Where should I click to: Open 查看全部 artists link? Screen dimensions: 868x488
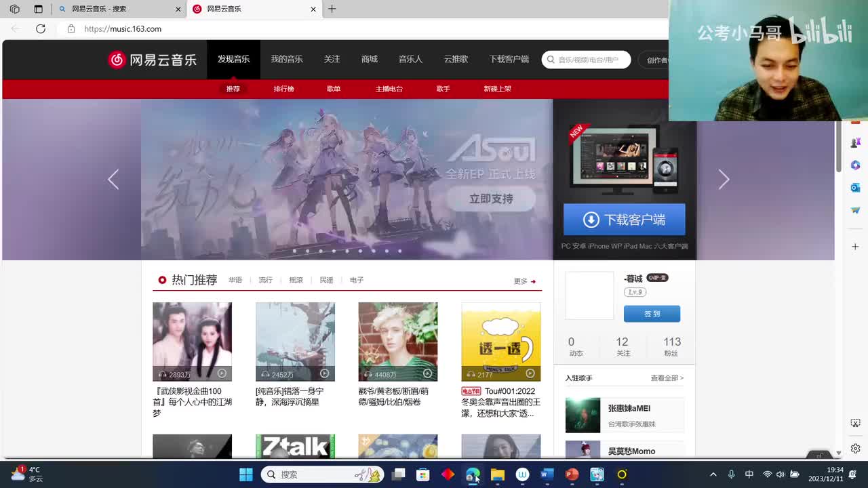667,378
